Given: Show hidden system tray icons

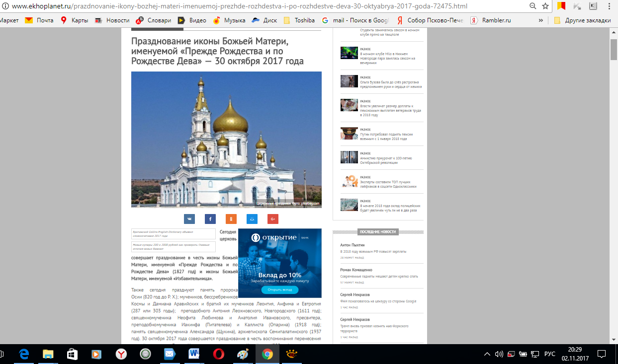Looking at the screenshot, I should (487, 354).
